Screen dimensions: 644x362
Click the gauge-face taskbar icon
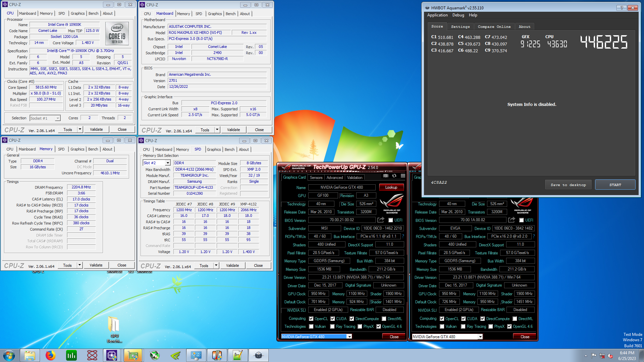[259, 355]
